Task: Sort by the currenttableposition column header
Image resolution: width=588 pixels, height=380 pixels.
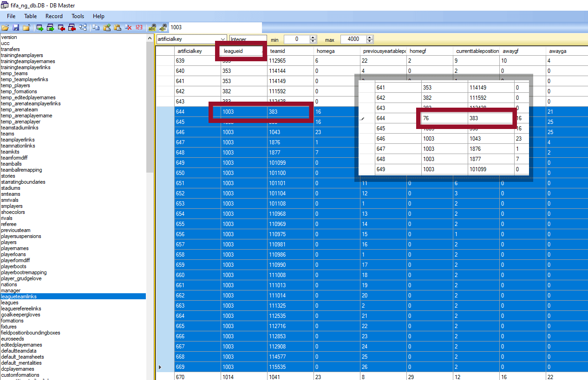Action: 476,51
